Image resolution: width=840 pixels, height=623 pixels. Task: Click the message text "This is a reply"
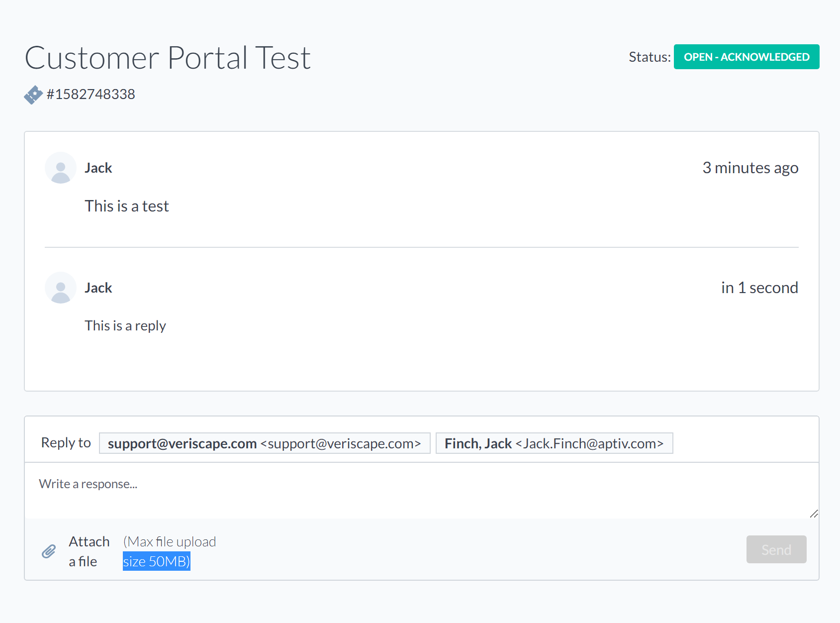pos(125,326)
